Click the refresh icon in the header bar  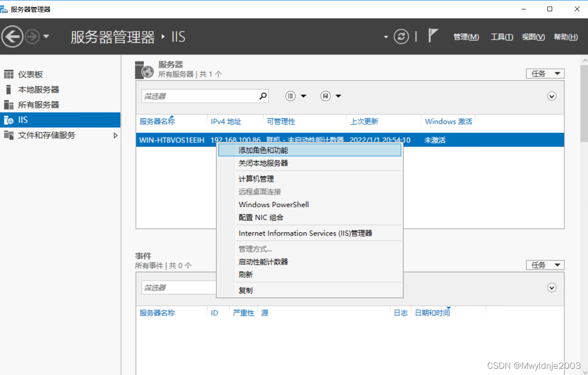pos(401,36)
